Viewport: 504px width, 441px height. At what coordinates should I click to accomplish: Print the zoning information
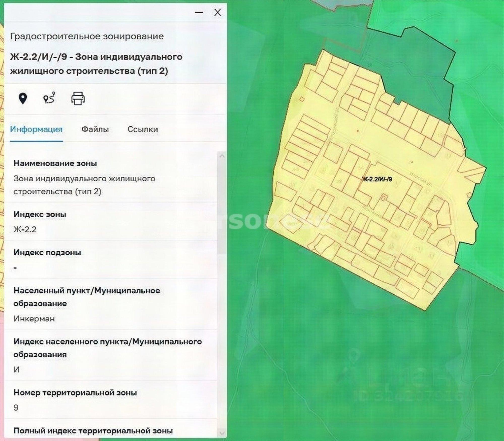pos(78,98)
